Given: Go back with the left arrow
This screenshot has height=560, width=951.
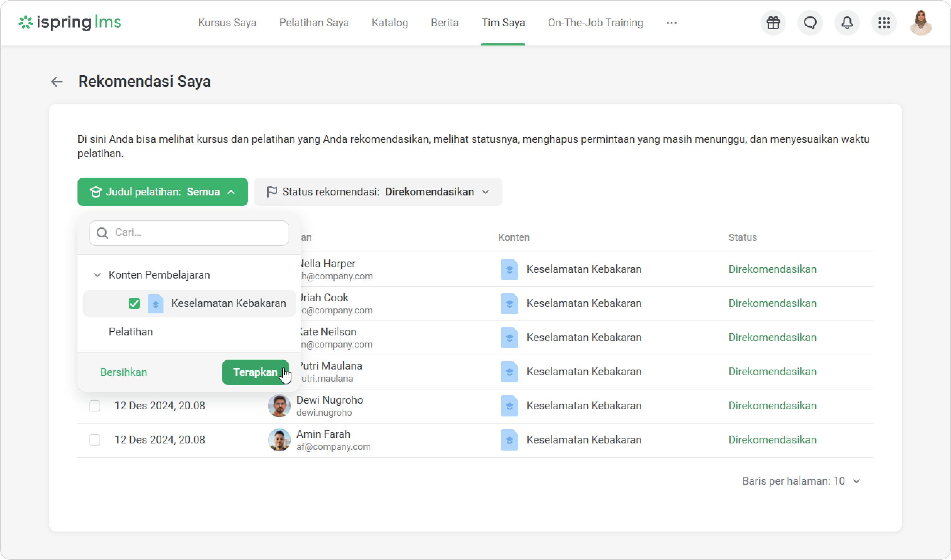Looking at the screenshot, I should point(57,81).
